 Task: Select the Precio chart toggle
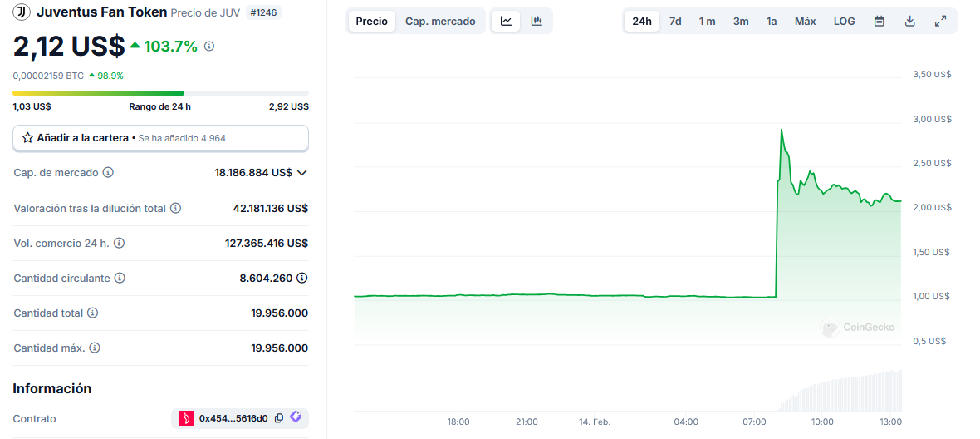371,22
